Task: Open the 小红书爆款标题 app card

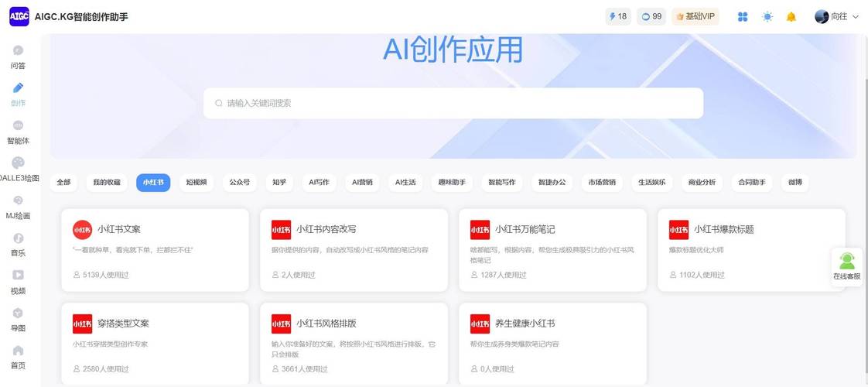Action: click(750, 249)
